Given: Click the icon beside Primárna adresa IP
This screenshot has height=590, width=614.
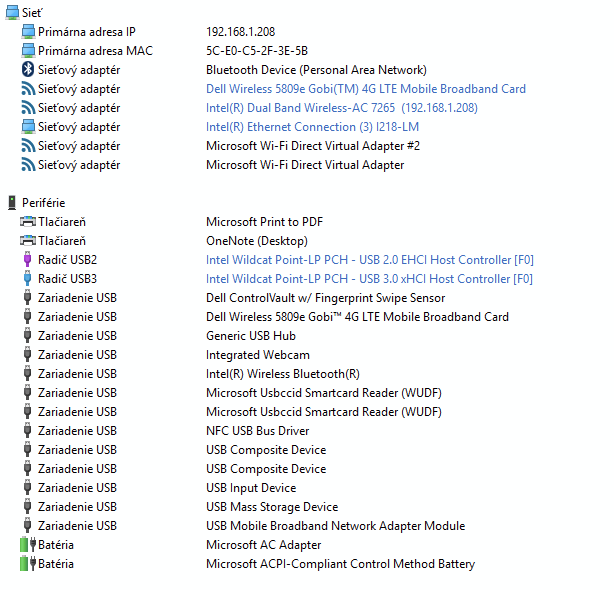Looking at the screenshot, I should click(x=28, y=32).
